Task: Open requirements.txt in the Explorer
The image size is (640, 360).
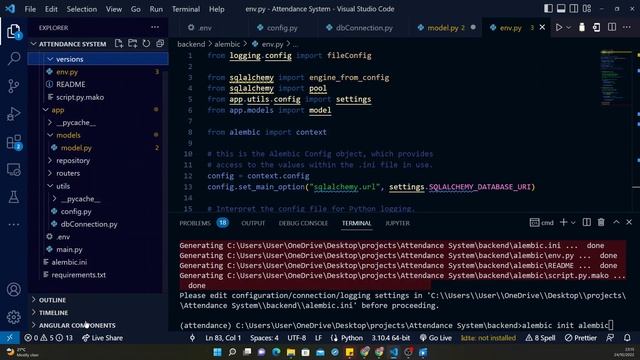Action: pyautogui.click(x=98, y=275)
